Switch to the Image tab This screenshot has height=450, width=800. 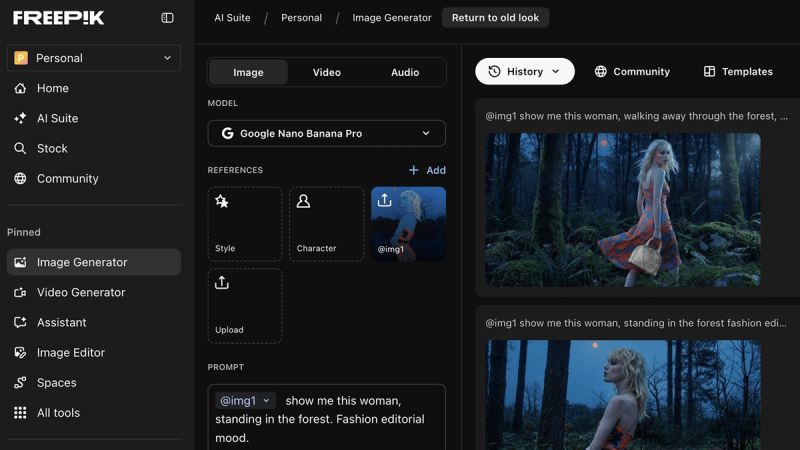(x=248, y=72)
